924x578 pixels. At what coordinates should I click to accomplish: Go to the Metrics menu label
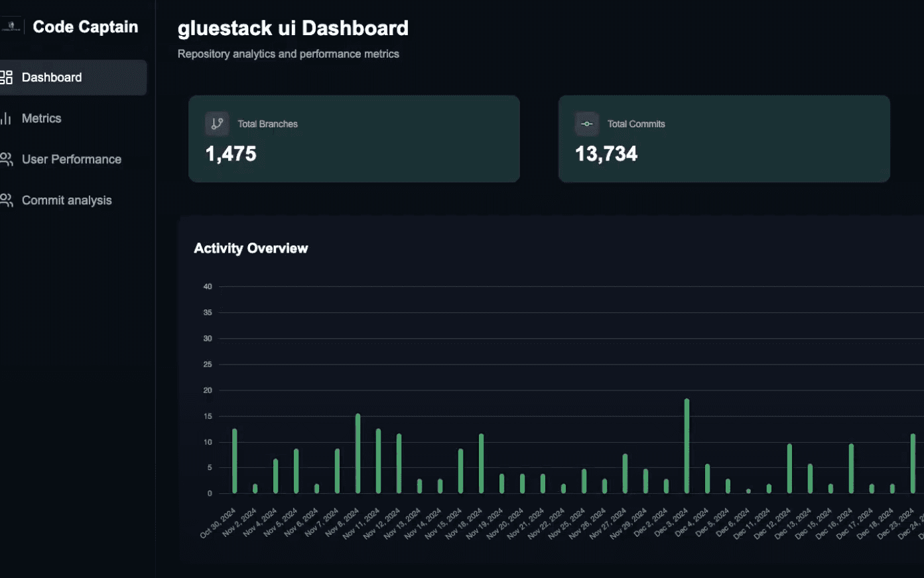[x=41, y=119]
